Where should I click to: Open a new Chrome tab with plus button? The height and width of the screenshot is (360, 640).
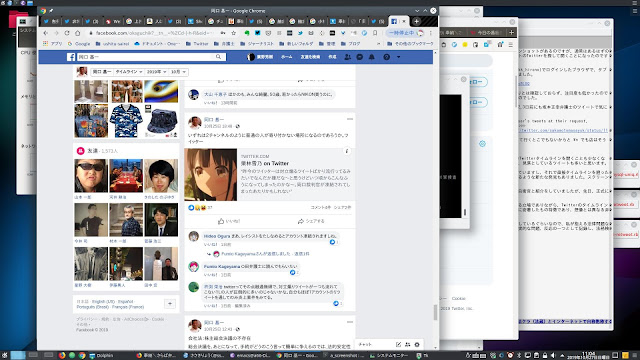416,21
